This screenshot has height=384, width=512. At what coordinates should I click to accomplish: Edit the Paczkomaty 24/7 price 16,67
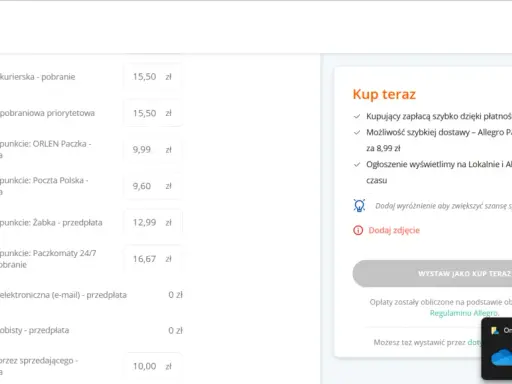153,259
